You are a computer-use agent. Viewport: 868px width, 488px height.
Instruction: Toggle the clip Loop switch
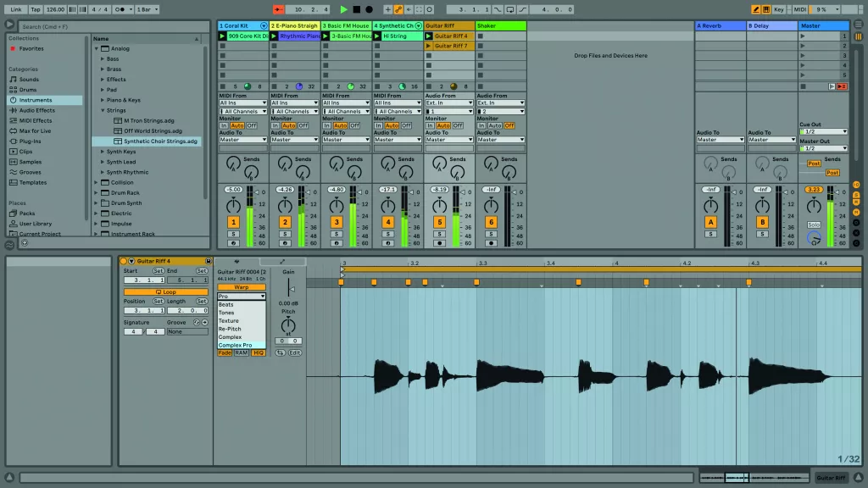pyautogui.click(x=165, y=291)
